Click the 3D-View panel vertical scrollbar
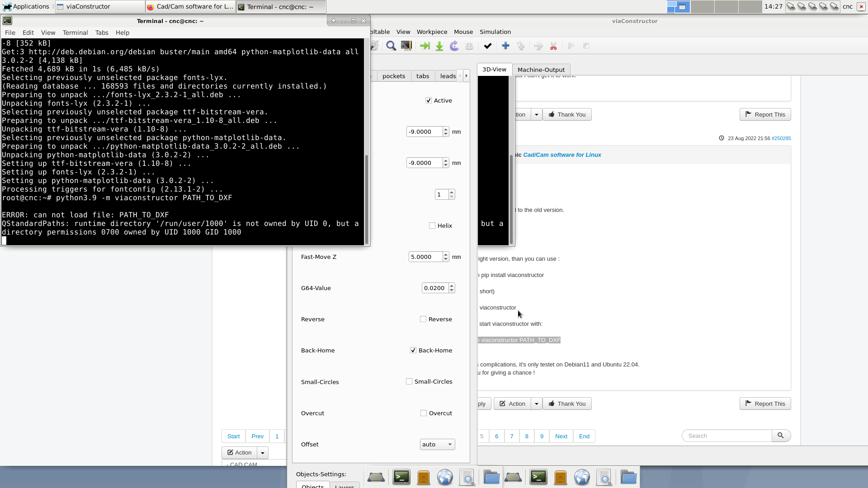 511,199
